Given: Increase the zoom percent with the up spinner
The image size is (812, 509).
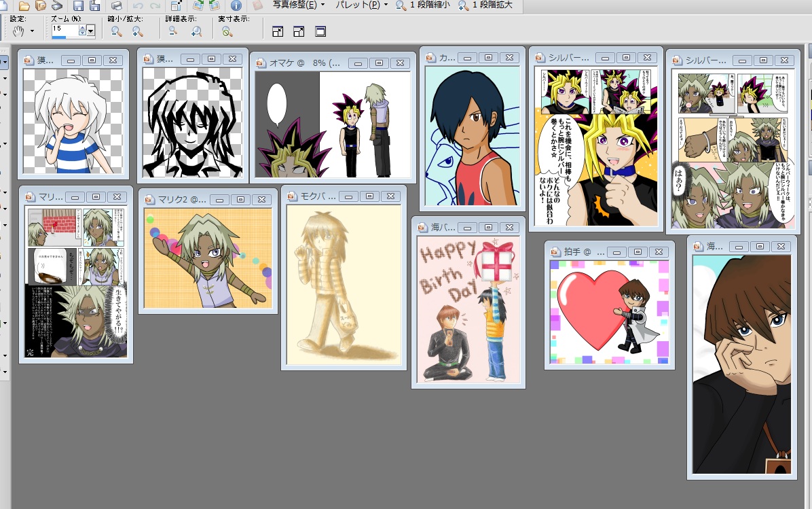Looking at the screenshot, I should click(82, 27).
